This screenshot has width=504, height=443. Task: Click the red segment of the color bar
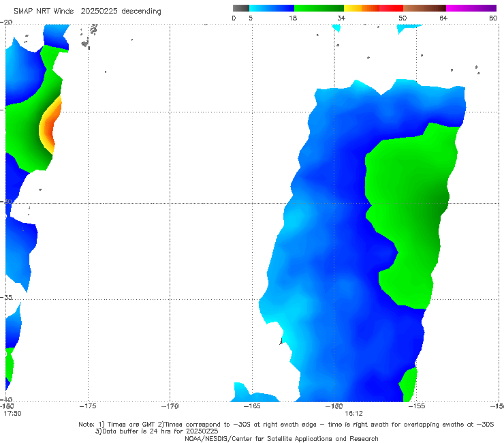[x=391, y=8]
